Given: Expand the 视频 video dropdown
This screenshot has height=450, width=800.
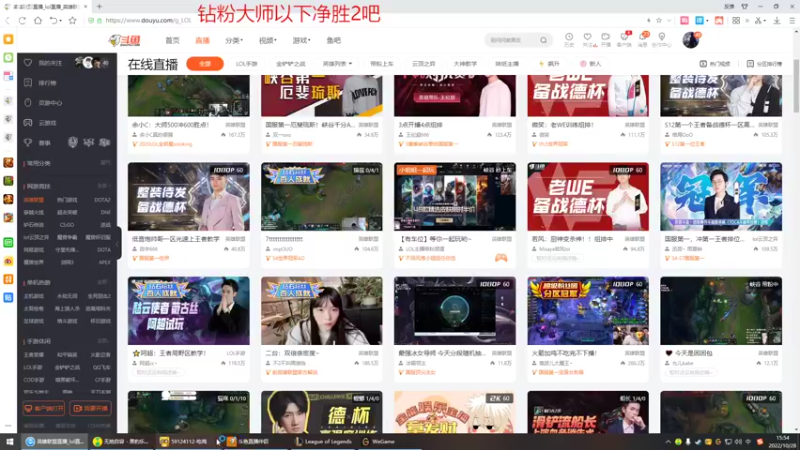Looking at the screenshot, I should pos(267,40).
